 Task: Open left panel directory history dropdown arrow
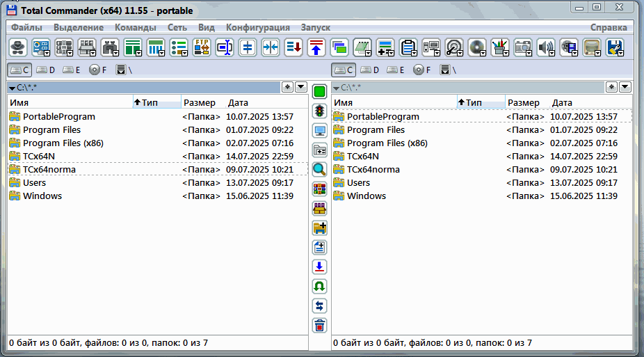click(301, 87)
